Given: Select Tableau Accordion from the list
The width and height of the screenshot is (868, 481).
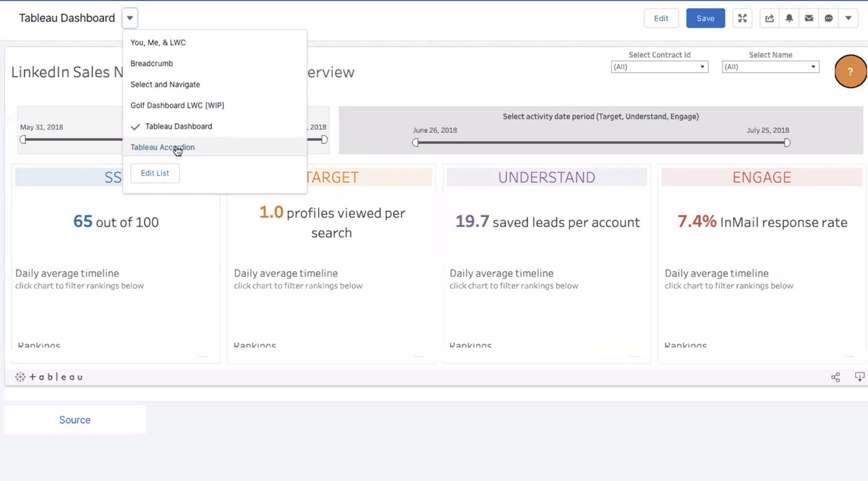Looking at the screenshot, I should [x=215, y=148].
